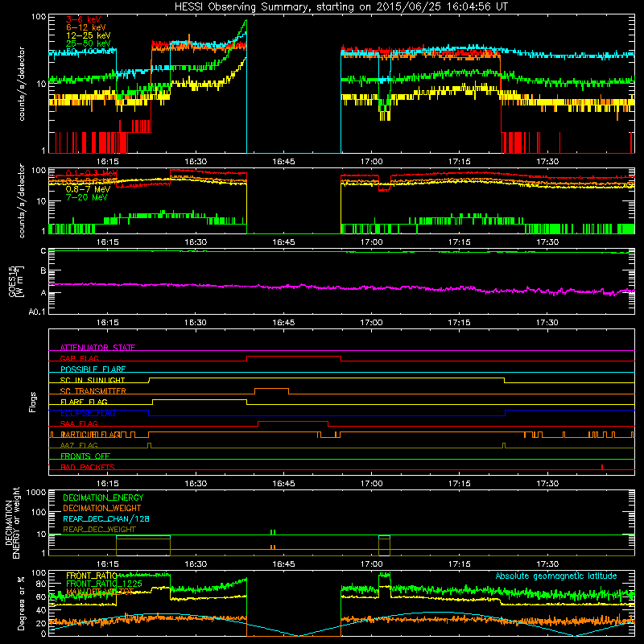Click the SC_TRANSMITTER flag label
The image size is (644, 644).
[x=93, y=391]
